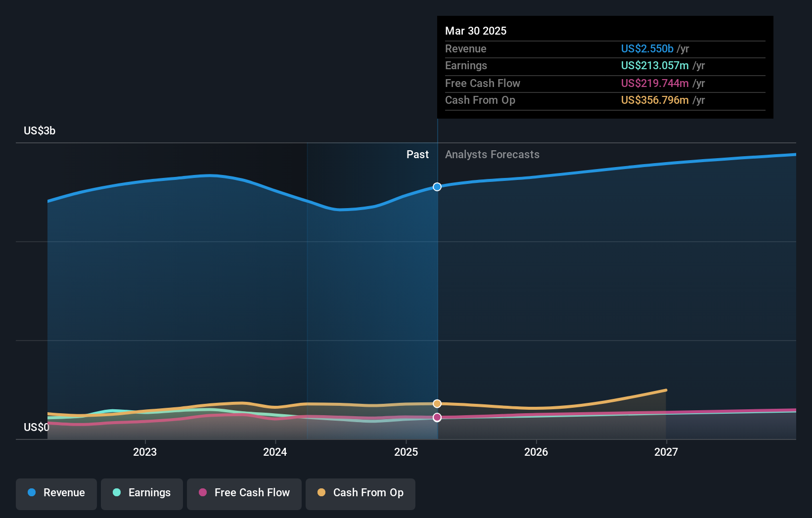Click the Cash From Op data point marker

pyautogui.click(x=437, y=404)
